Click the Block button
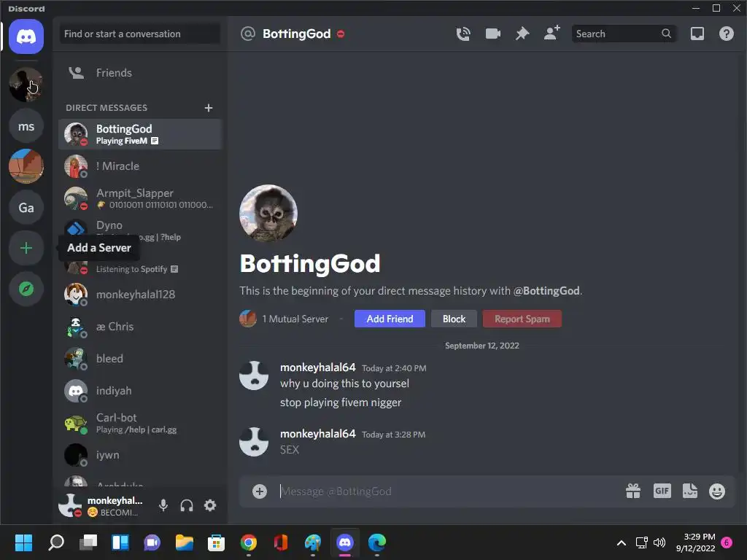The width and height of the screenshot is (747, 560). pos(454,319)
